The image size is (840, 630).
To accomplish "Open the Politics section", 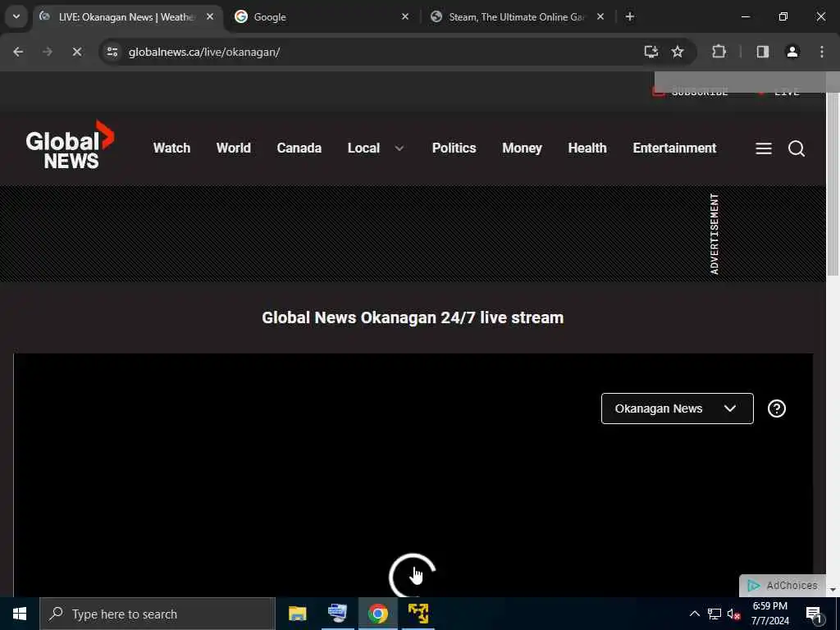I will coord(454,148).
